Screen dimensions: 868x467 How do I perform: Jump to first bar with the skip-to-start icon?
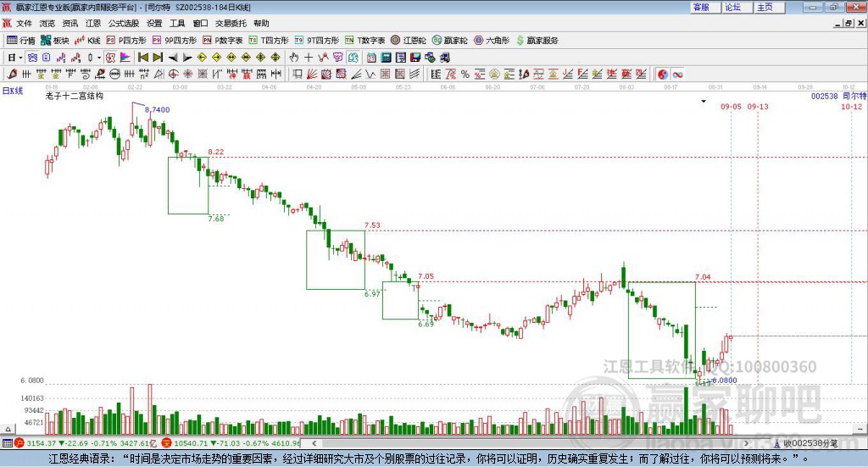pos(142,57)
